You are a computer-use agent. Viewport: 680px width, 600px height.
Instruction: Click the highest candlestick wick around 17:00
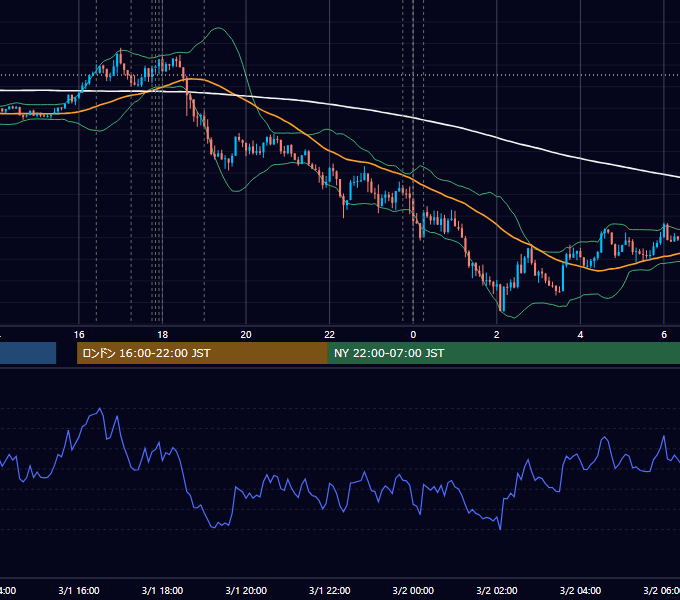tap(121, 51)
